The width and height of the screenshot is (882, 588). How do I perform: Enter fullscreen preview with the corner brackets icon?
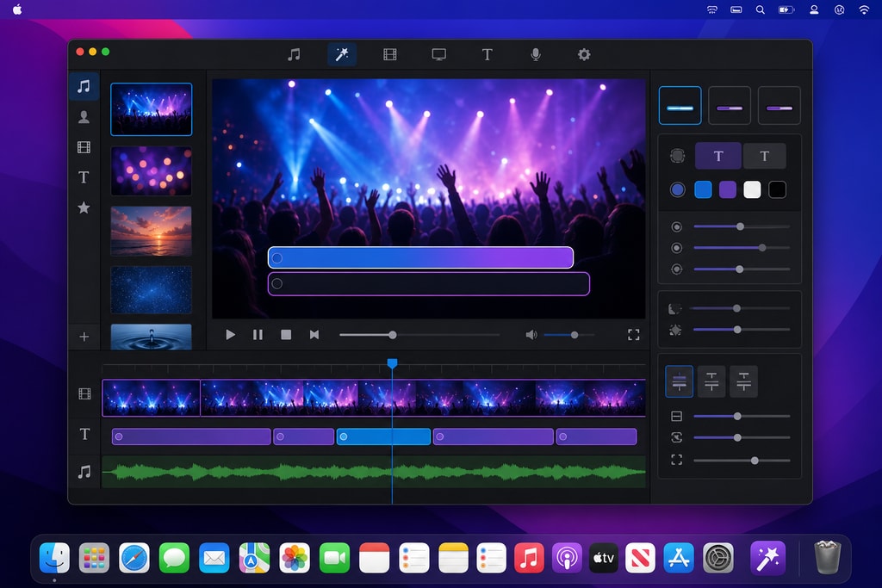click(633, 335)
